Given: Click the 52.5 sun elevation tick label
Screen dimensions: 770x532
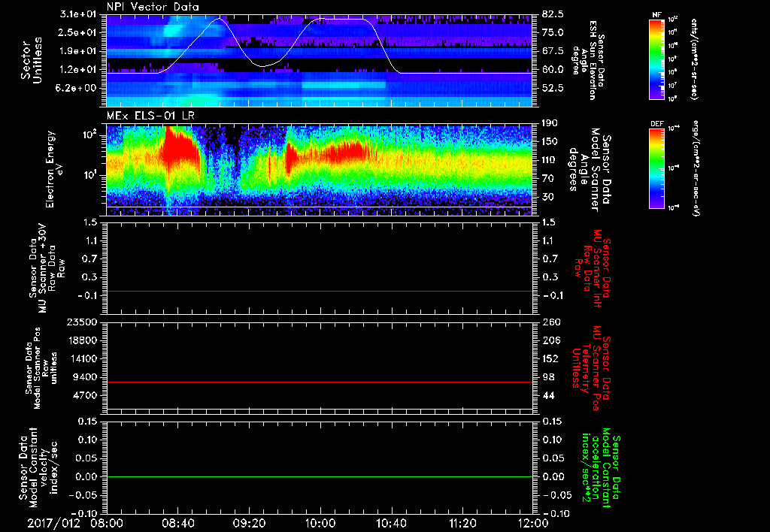Looking at the screenshot, I should 553,89.
